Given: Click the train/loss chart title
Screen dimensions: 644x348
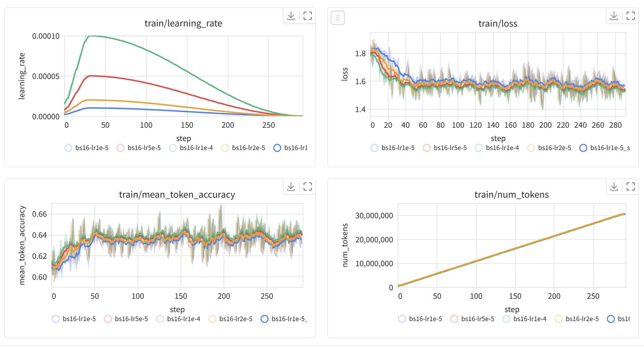Looking at the screenshot, I should click(x=499, y=23).
